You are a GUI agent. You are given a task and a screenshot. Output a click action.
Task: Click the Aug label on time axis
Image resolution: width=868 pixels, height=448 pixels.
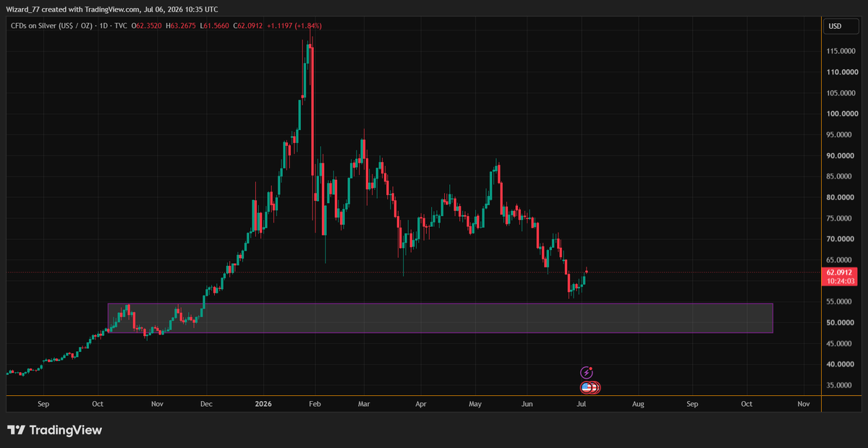click(639, 405)
